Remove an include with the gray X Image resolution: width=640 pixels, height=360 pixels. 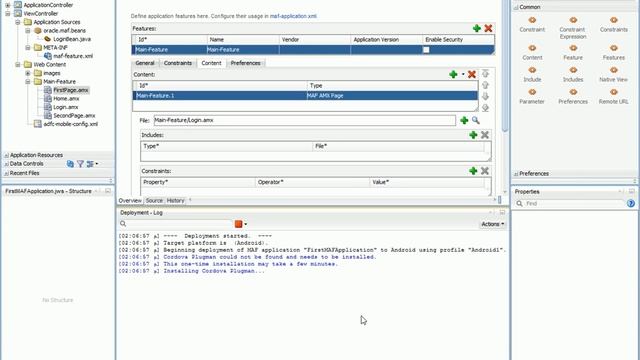[485, 135]
